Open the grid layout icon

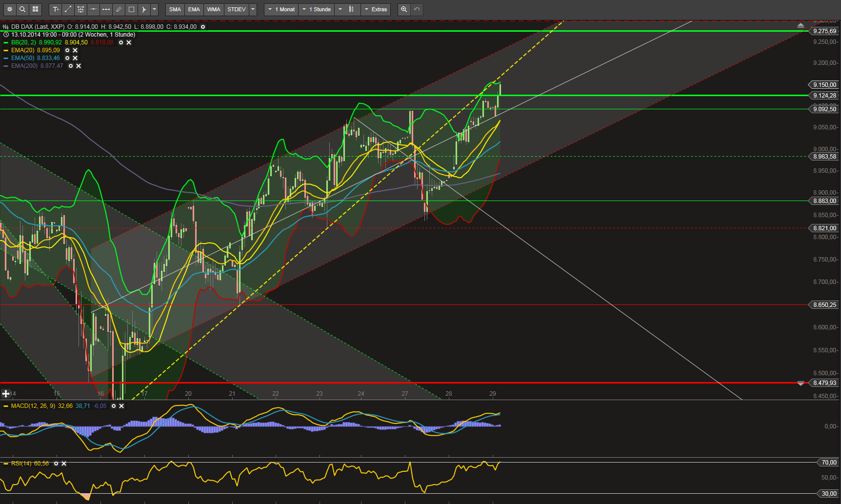coord(35,9)
